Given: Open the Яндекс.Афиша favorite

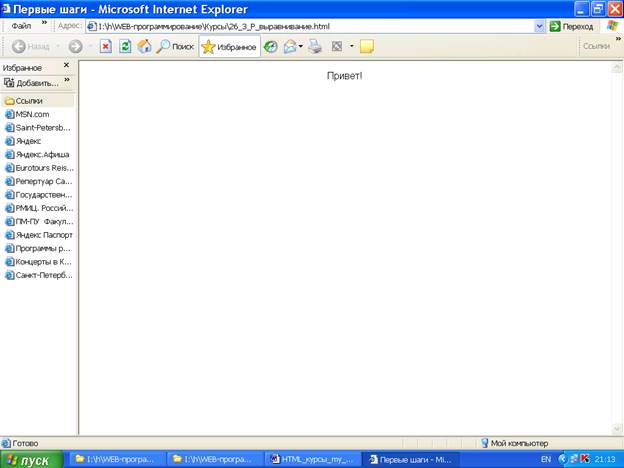Looking at the screenshot, I should tap(37, 154).
